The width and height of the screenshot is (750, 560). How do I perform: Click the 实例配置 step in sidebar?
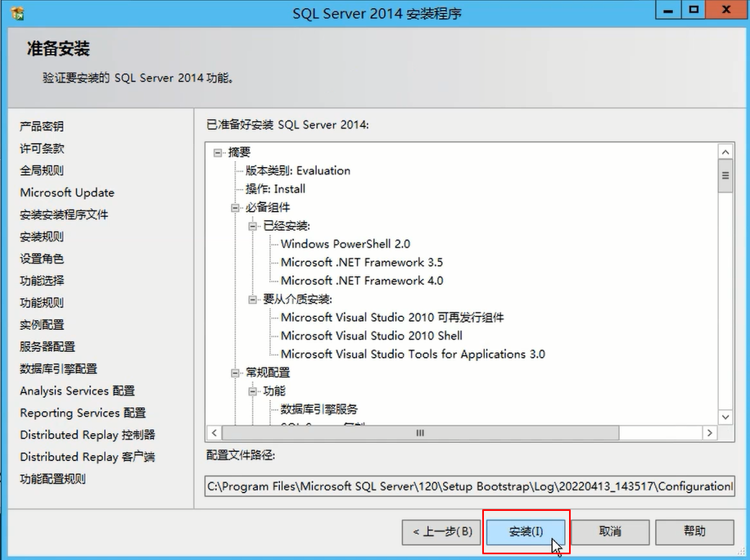coord(42,325)
